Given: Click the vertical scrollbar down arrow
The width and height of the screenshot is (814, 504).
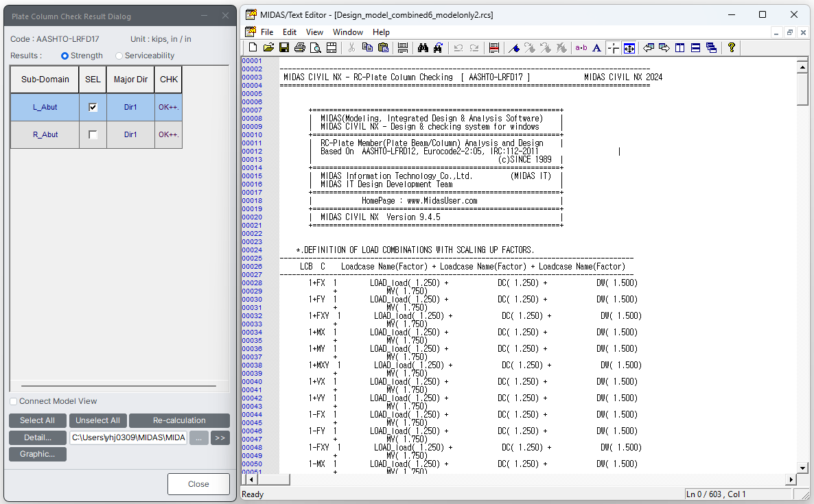Looking at the screenshot, I should pyautogui.click(x=802, y=468).
